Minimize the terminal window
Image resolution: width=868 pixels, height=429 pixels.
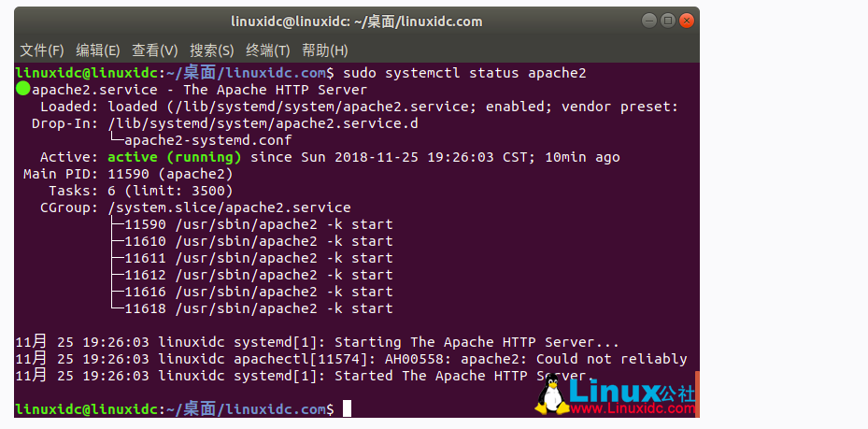point(650,20)
